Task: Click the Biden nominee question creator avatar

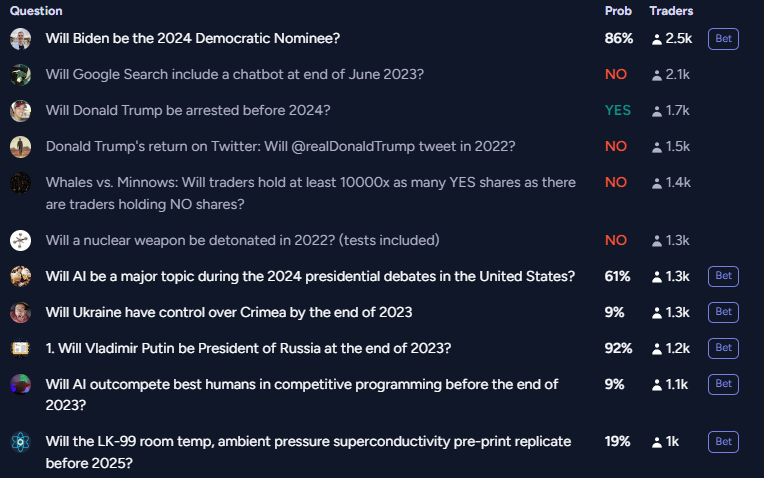Action: click(20, 39)
